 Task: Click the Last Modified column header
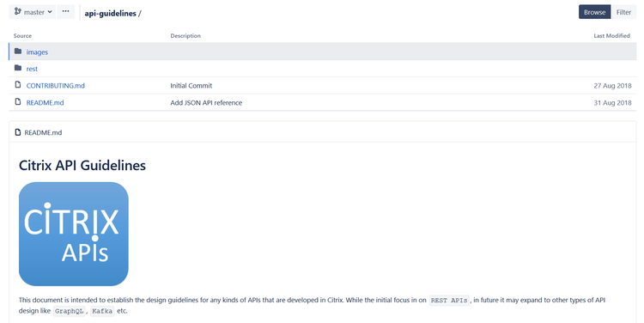tap(611, 36)
